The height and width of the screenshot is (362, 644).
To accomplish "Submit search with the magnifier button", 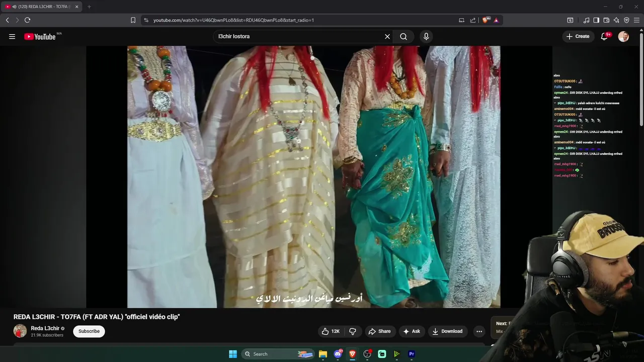I will point(404,36).
